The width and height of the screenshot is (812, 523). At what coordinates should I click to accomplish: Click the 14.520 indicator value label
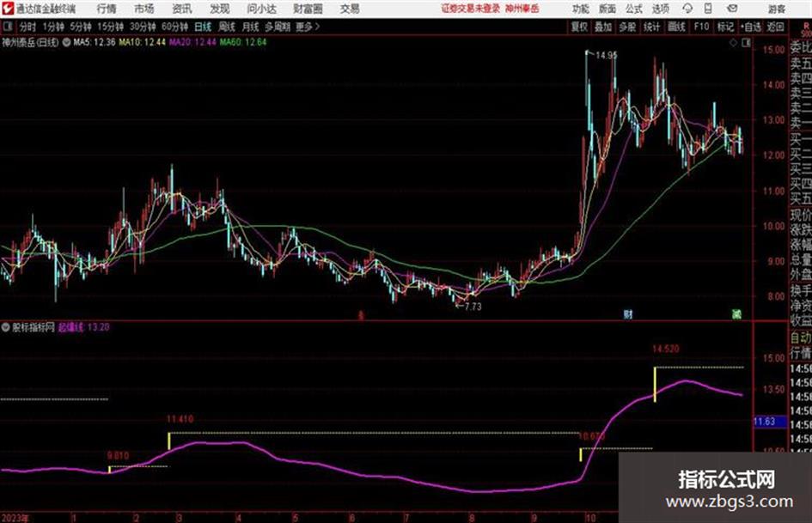click(665, 349)
